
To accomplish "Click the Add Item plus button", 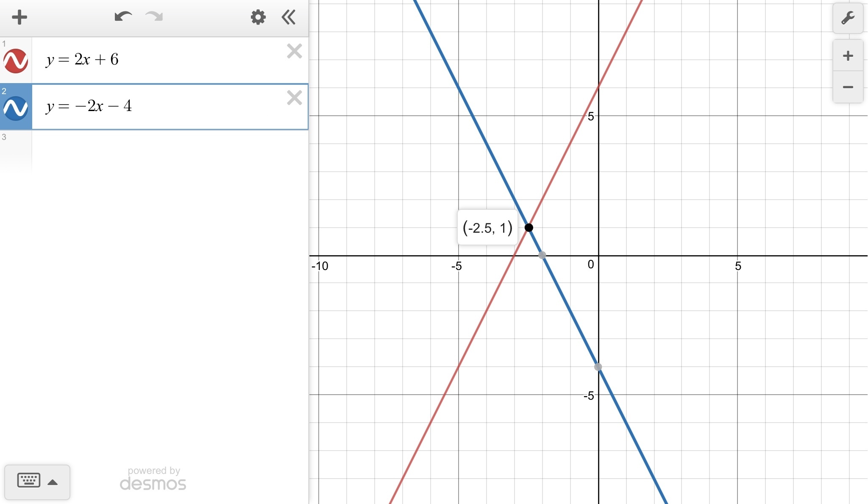I will (19, 17).
